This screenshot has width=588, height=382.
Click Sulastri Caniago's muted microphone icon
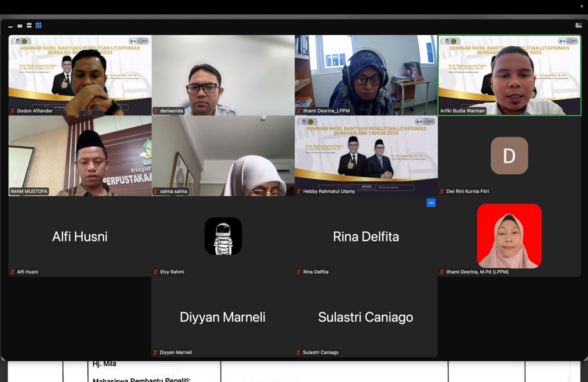[298, 352]
